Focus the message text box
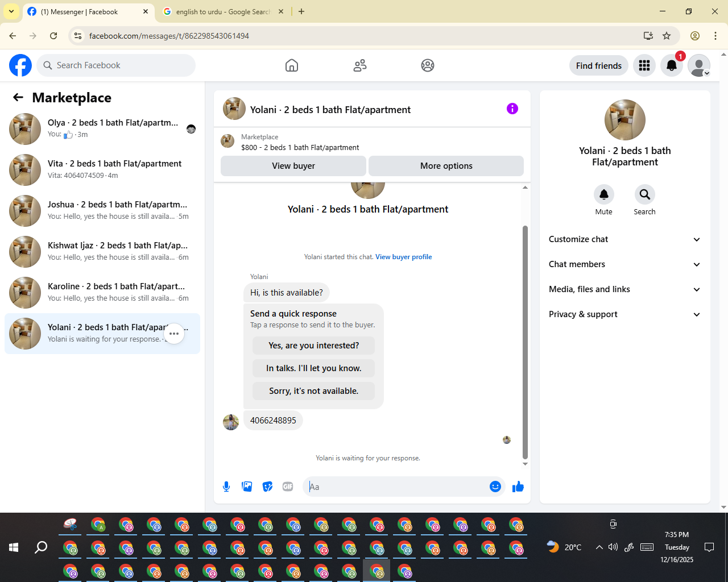728x582 pixels. tap(397, 487)
